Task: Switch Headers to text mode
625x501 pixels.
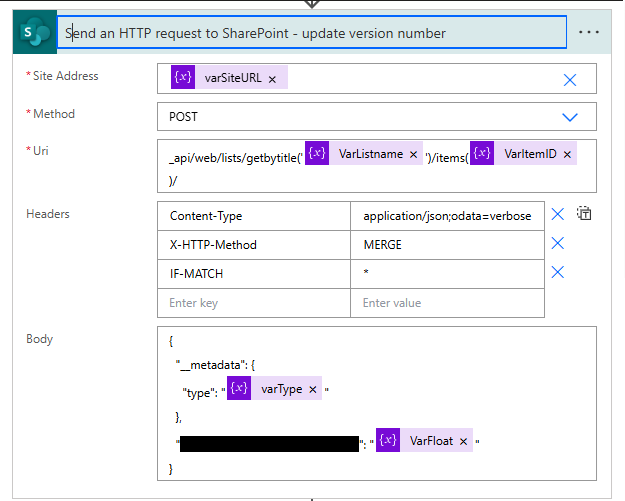Action: tap(586, 214)
